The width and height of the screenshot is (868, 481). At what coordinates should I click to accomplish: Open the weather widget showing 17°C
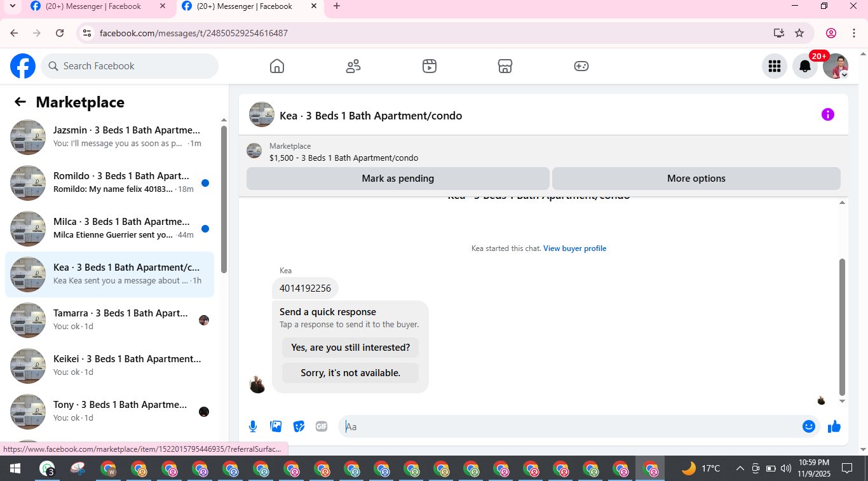pyautogui.click(x=701, y=469)
